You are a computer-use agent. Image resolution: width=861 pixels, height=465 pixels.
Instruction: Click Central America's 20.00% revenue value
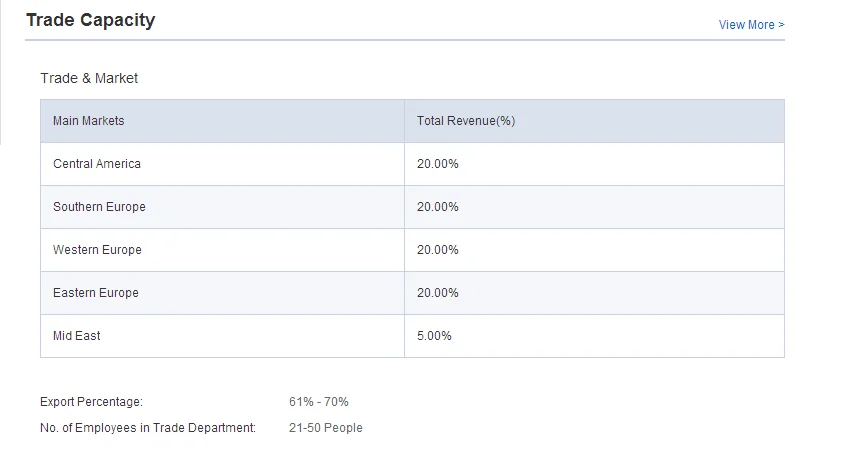point(438,164)
